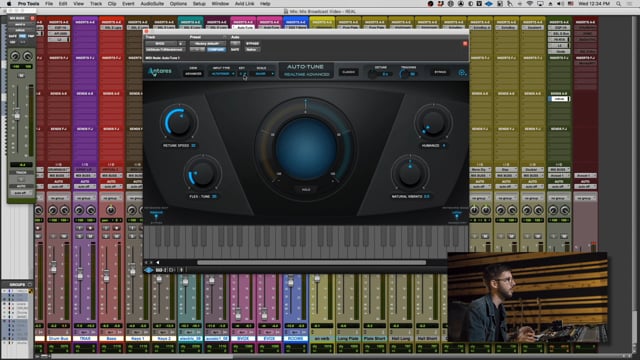Toggle the Auto-Tune Bypass button at right

(440, 72)
